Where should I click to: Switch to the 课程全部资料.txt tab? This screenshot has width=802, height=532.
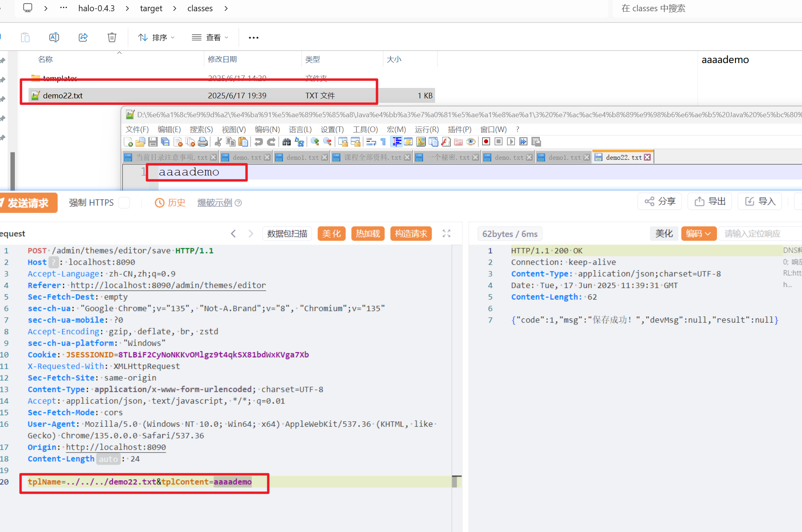[372, 157]
